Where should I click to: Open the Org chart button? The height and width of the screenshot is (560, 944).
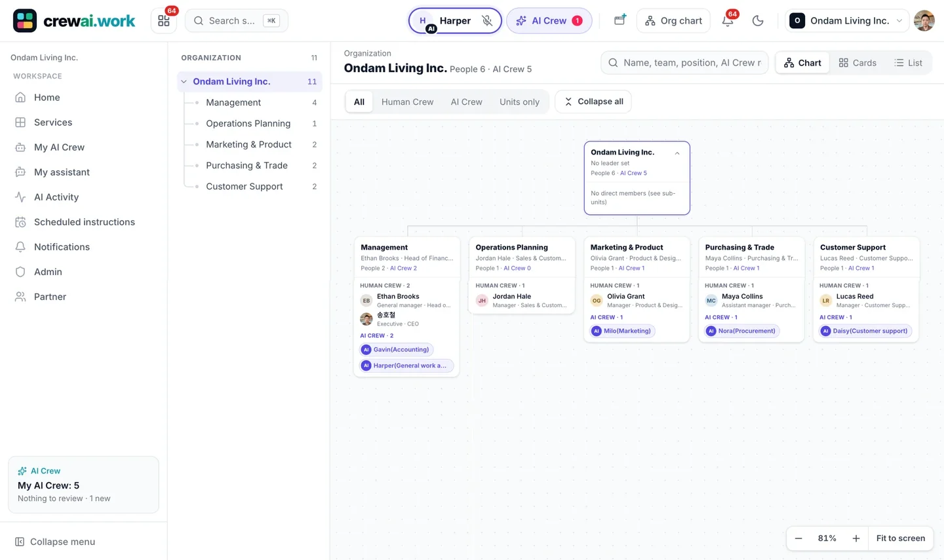tap(673, 21)
